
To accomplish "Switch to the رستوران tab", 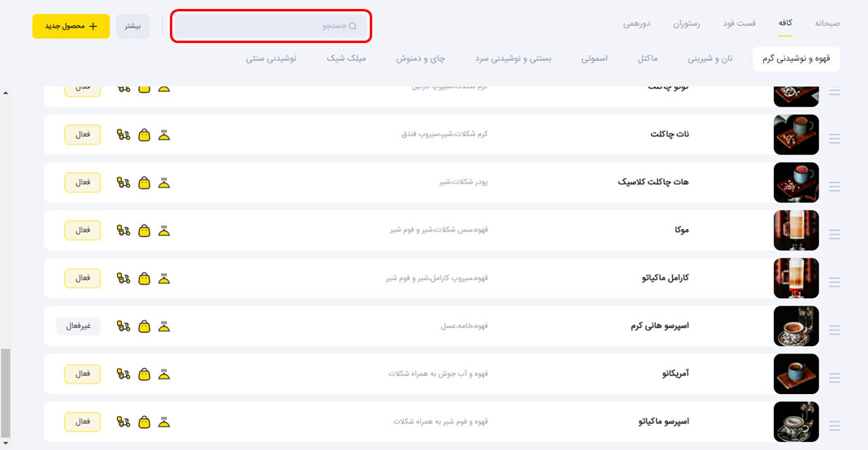I will [x=687, y=24].
